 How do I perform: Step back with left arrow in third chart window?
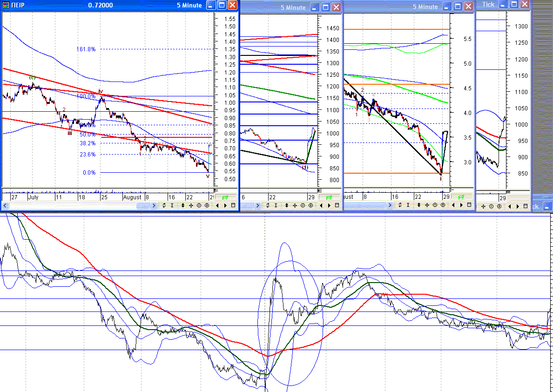(453, 205)
